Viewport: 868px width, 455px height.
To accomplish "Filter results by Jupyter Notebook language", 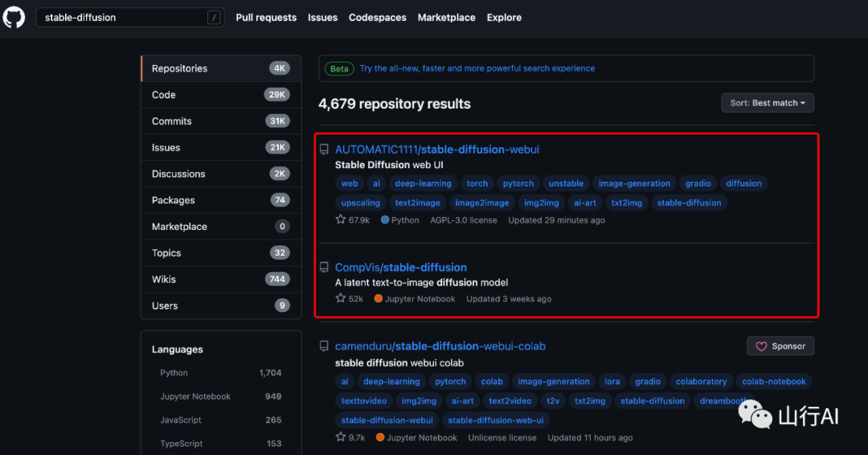I will click(x=195, y=396).
